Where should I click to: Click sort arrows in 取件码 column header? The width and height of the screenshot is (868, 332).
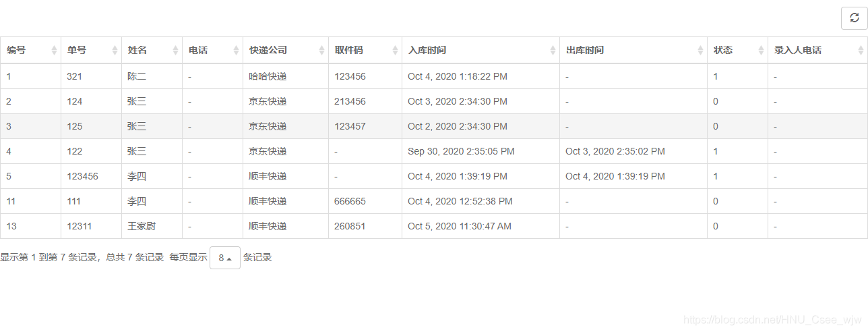pos(395,51)
